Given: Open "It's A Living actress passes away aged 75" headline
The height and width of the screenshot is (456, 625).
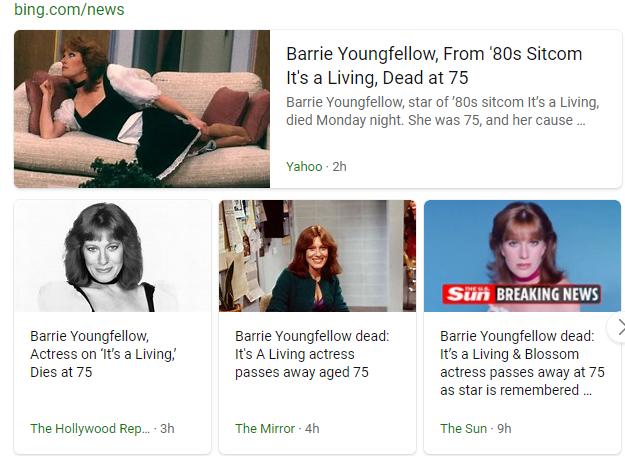Looking at the screenshot, I should point(311,354).
